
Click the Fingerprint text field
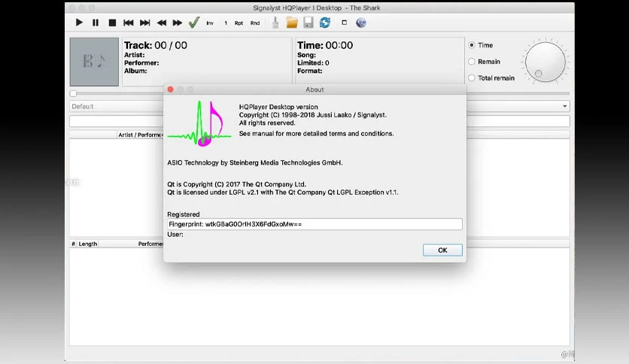click(314, 224)
